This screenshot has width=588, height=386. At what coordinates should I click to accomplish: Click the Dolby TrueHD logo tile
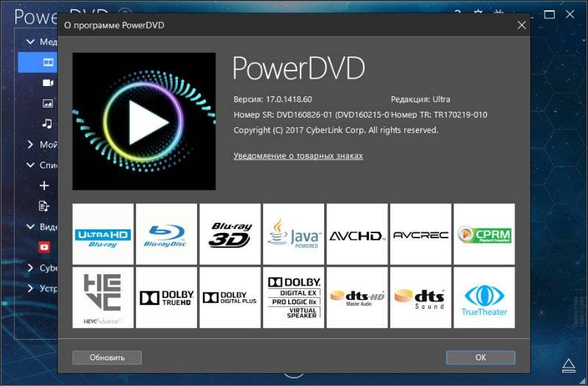click(166, 298)
